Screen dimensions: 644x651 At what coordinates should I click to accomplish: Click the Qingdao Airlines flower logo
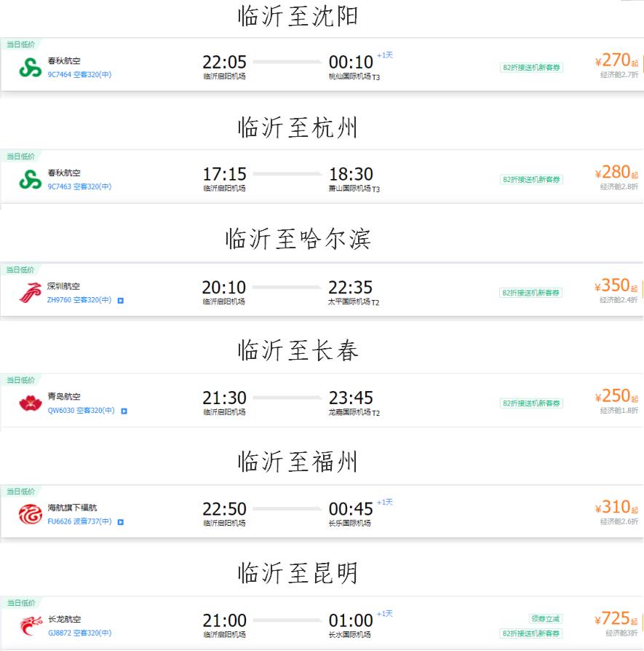pos(30,403)
